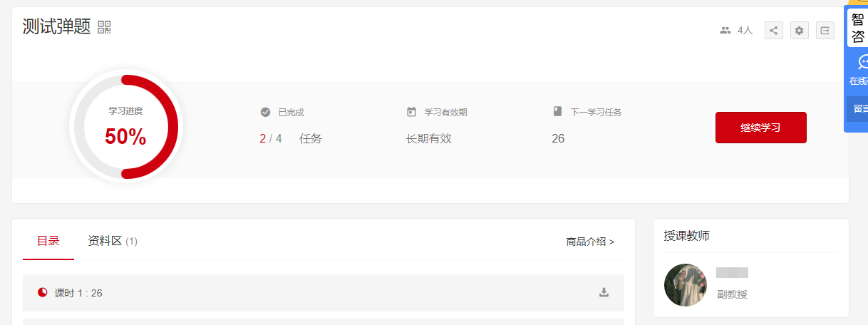The height and width of the screenshot is (325, 868).
Task: Click the share icon button
Action: [x=774, y=30]
